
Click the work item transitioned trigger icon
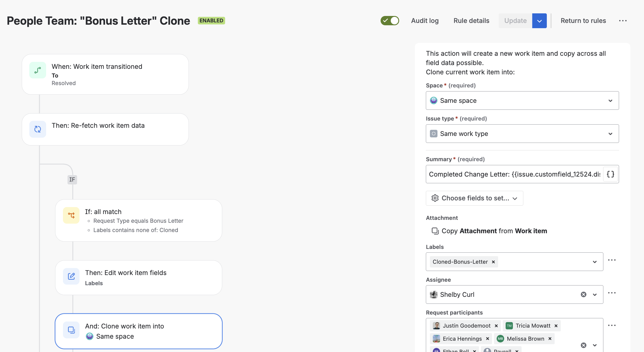38,70
